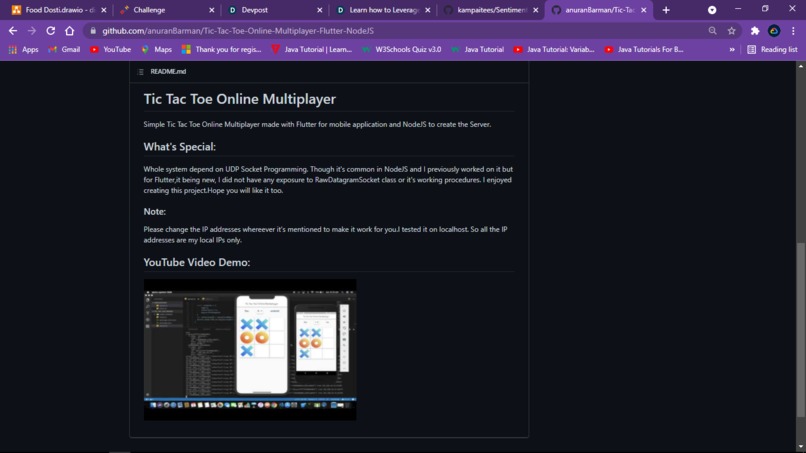Viewport: 806px width, 453px height.
Task: Open the Extensions puzzle menu
Action: 755,31
